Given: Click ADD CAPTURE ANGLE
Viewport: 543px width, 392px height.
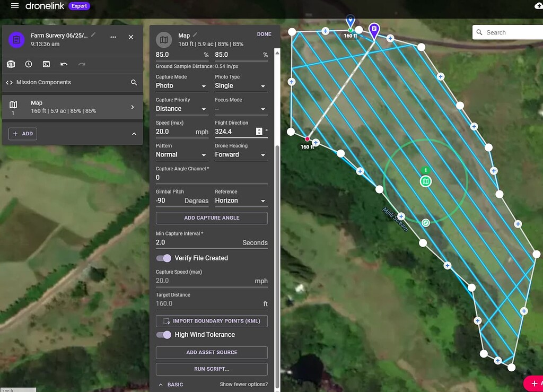Looking at the screenshot, I should pos(211,218).
